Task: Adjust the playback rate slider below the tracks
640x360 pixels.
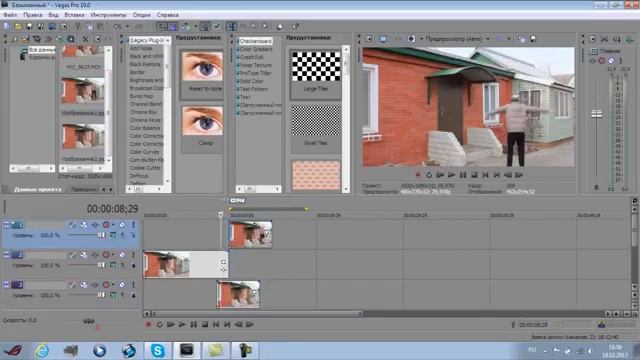Action: click(89, 321)
